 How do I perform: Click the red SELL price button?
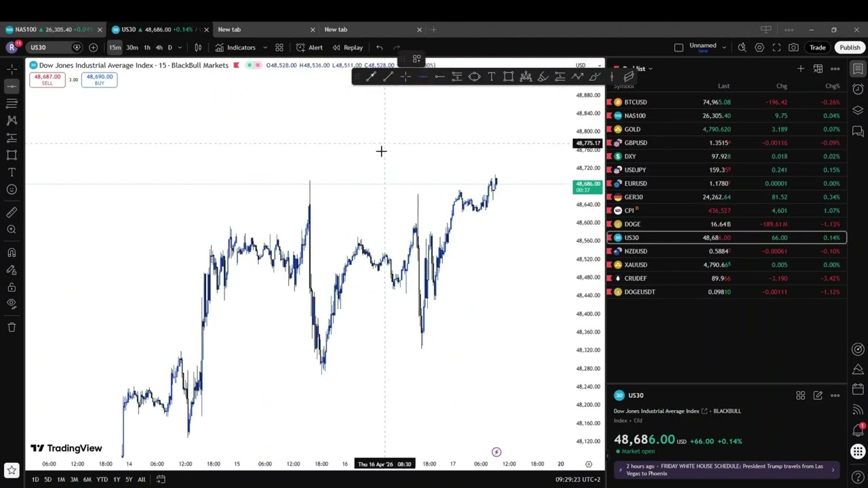[47, 79]
